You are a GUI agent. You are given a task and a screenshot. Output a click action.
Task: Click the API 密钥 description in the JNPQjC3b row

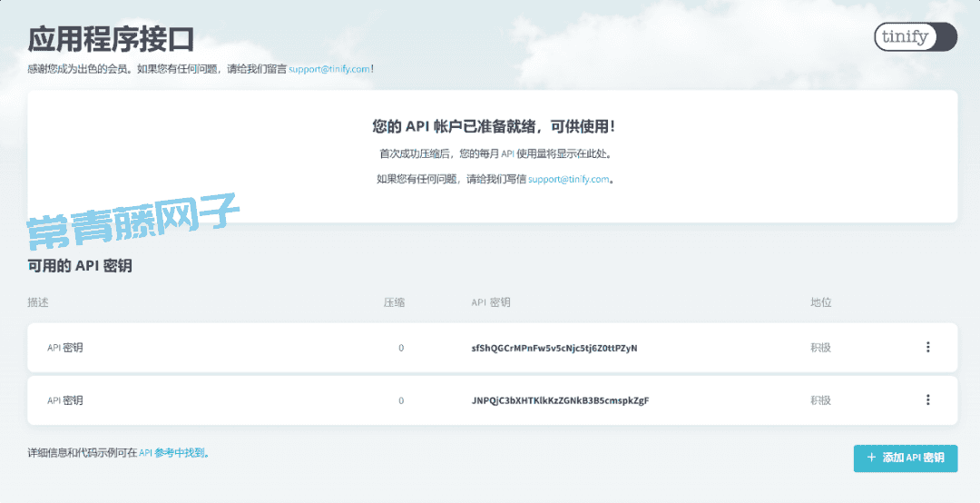tap(65, 400)
